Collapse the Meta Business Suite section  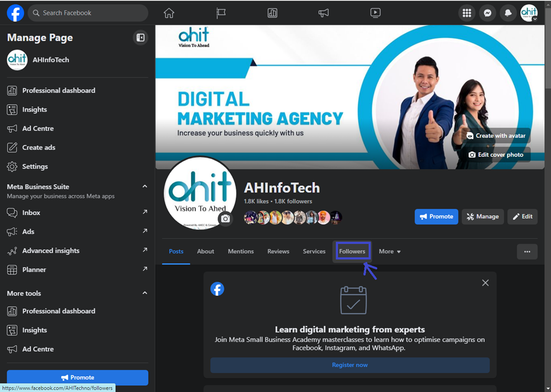(x=145, y=186)
